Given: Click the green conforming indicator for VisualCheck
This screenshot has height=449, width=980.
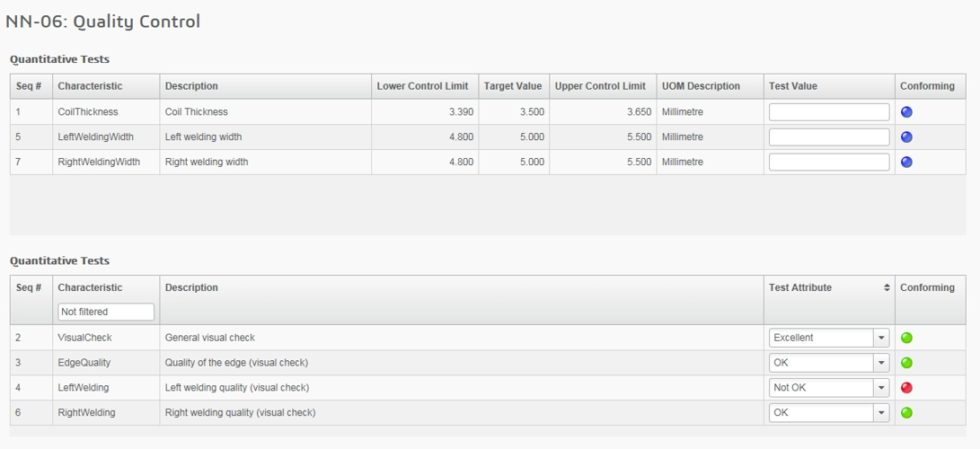Looking at the screenshot, I should [x=906, y=339].
